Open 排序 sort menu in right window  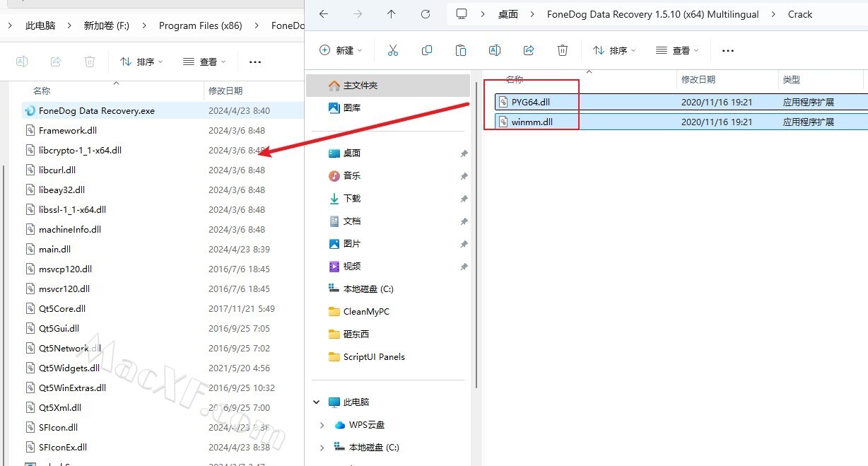point(614,50)
